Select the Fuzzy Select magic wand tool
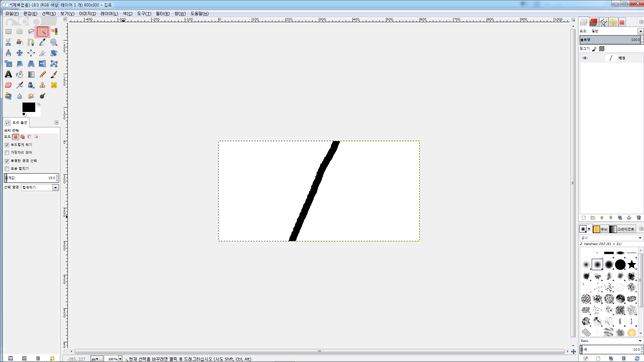Screen dimensions: 644x362 click(x=43, y=32)
